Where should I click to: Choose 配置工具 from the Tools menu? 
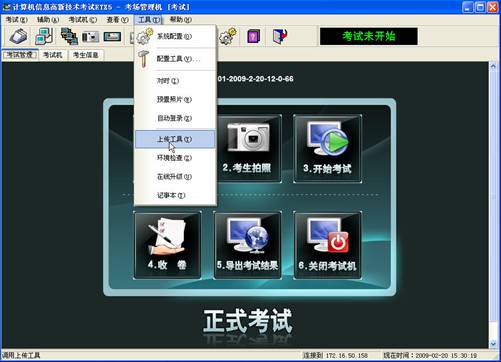coord(175,59)
